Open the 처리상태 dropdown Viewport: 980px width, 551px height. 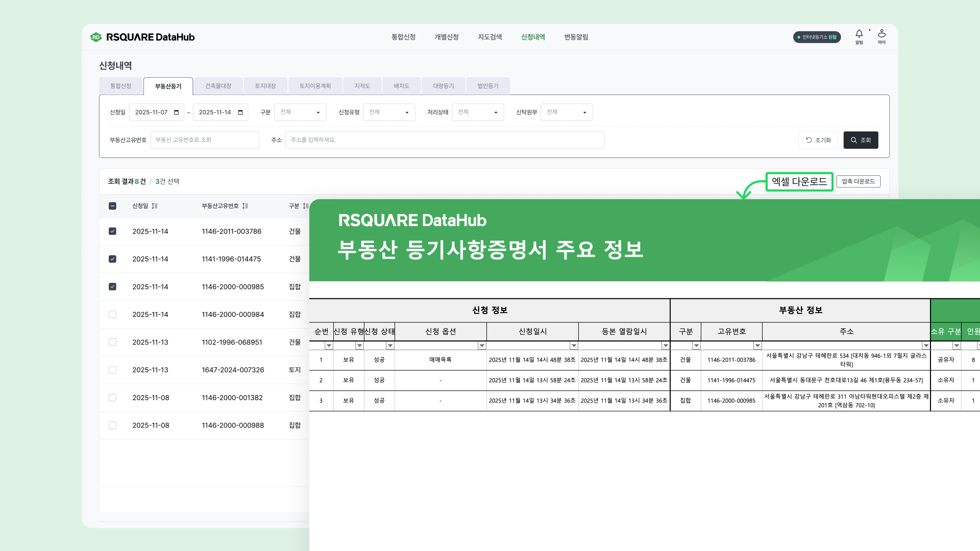click(x=477, y=112)
